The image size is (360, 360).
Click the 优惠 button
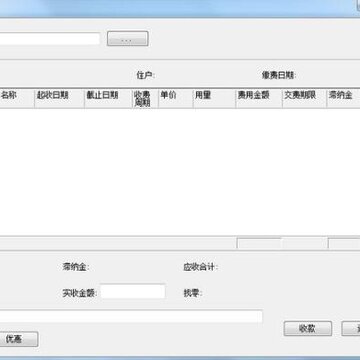(19, 339)
